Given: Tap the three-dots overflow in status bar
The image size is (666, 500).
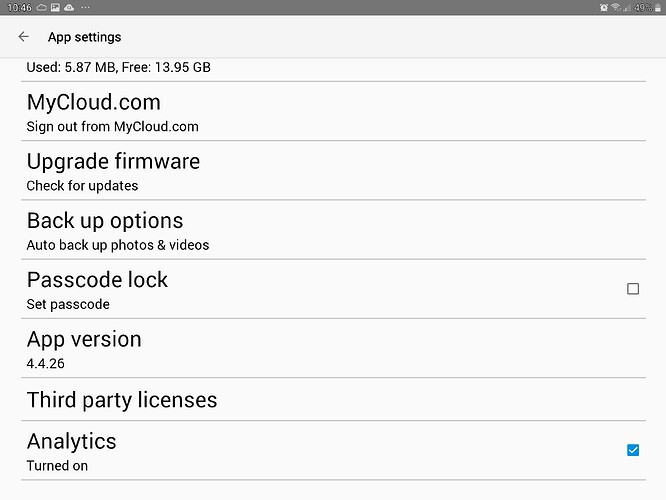Looking at the screenshot, I should coord(87,7).
